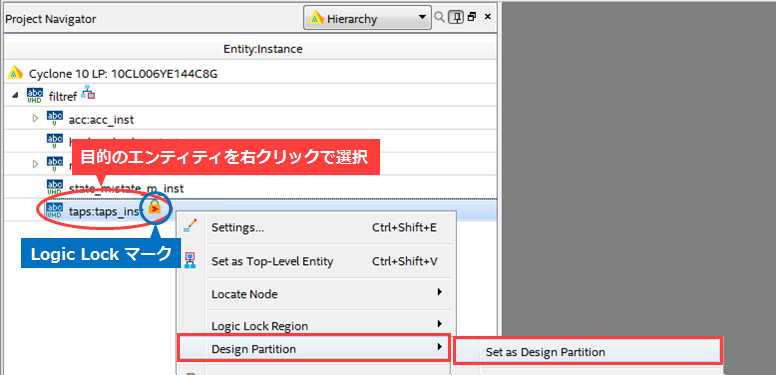Image resolution: width=776 pixels, height=375 pixels.
Task: Select the taps:taps_inst entity row
Action: 249,210
